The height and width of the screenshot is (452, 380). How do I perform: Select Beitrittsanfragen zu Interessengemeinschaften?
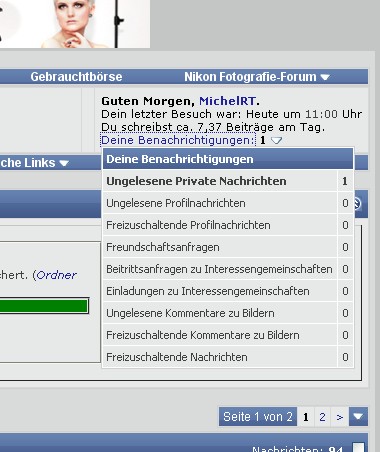219,269
